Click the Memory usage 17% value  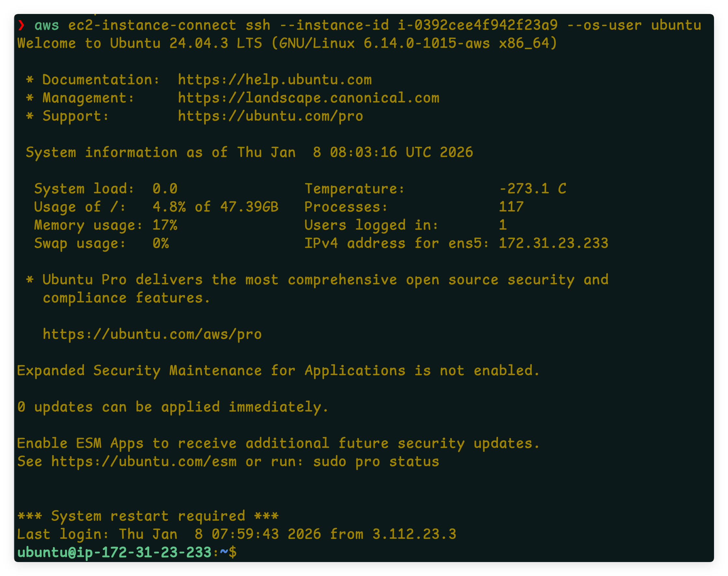(165, 225)
